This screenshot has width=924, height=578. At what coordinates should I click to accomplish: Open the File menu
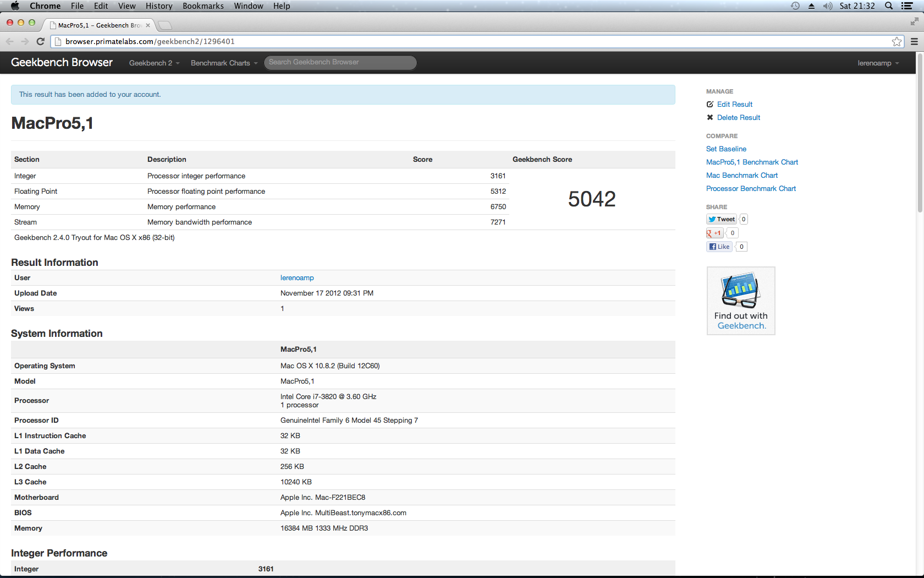click(77, 6)
